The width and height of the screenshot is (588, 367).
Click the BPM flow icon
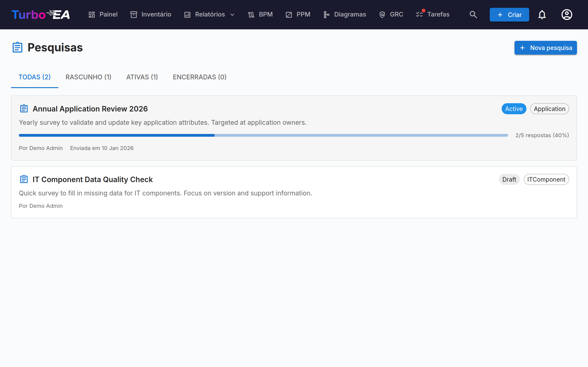coord(251,14)
